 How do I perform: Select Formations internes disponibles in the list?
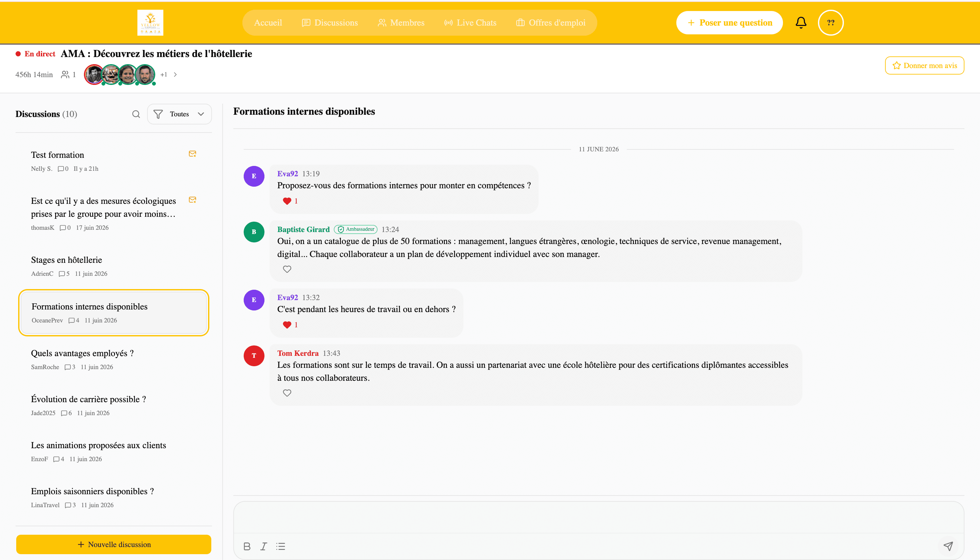(x=113, y=313)
